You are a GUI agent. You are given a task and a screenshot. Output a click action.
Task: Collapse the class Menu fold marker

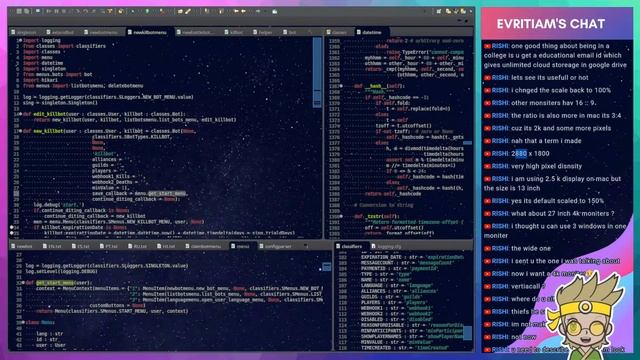[x=23, y=322]
